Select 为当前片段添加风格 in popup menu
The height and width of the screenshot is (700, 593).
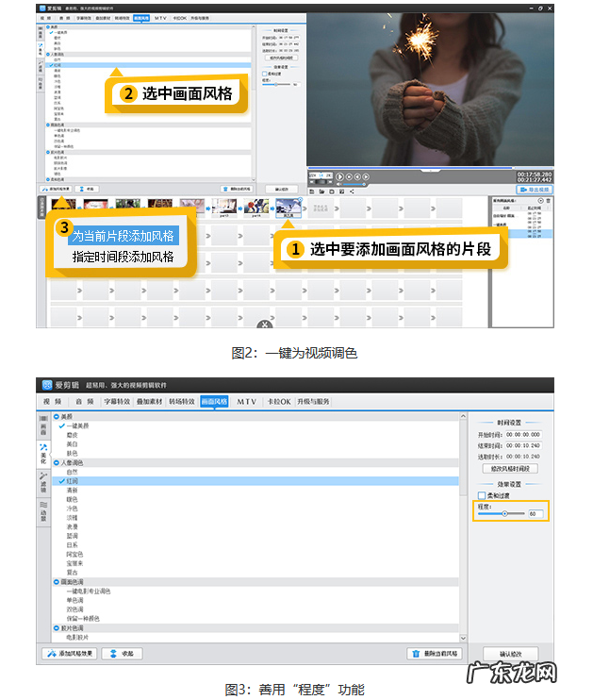pos(123,236)
